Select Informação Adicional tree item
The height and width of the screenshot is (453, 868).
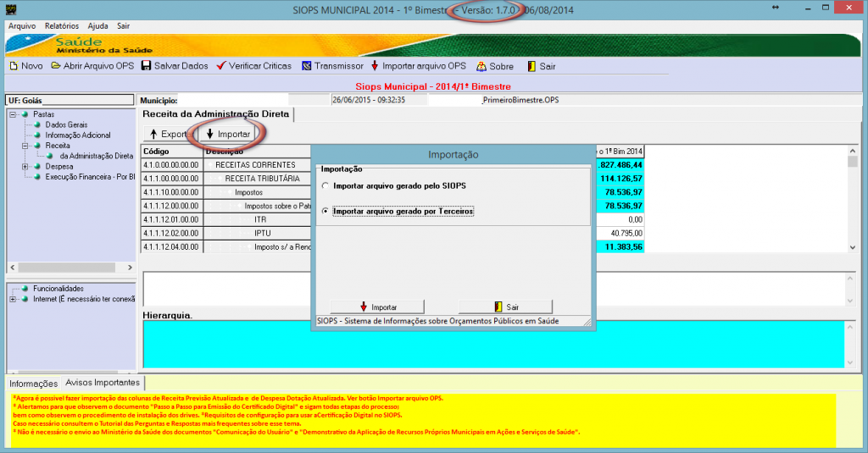[x=78, y=135]
